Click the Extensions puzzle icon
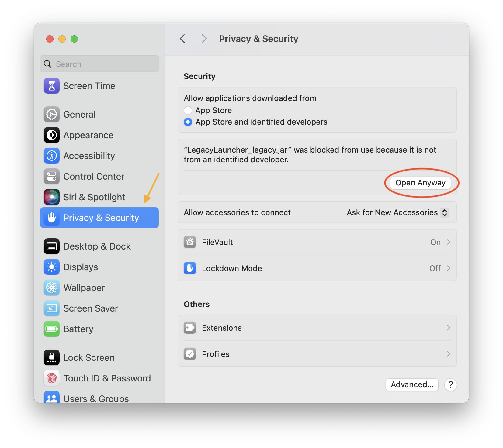The width and height of the screenshot is (503, 448). click(190, 328)
